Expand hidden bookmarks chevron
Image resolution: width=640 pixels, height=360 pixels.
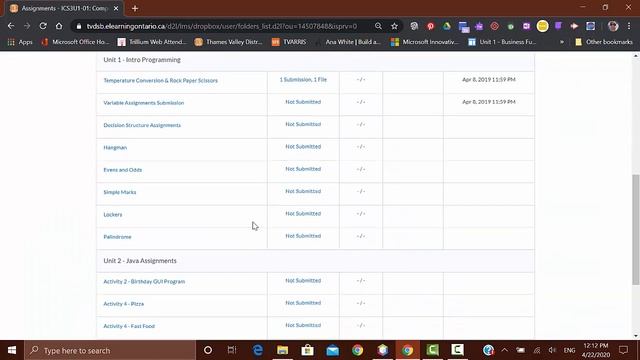[562, 42]
